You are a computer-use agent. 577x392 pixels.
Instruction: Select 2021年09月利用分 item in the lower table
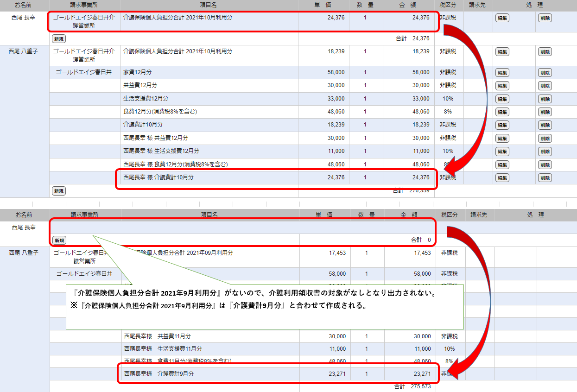coord(185,253)
